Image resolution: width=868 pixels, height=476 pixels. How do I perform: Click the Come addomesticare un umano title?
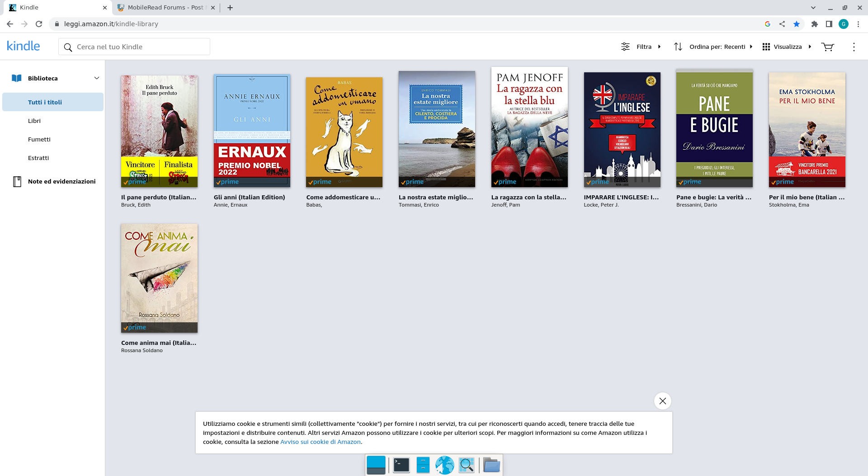click(344, 198)
